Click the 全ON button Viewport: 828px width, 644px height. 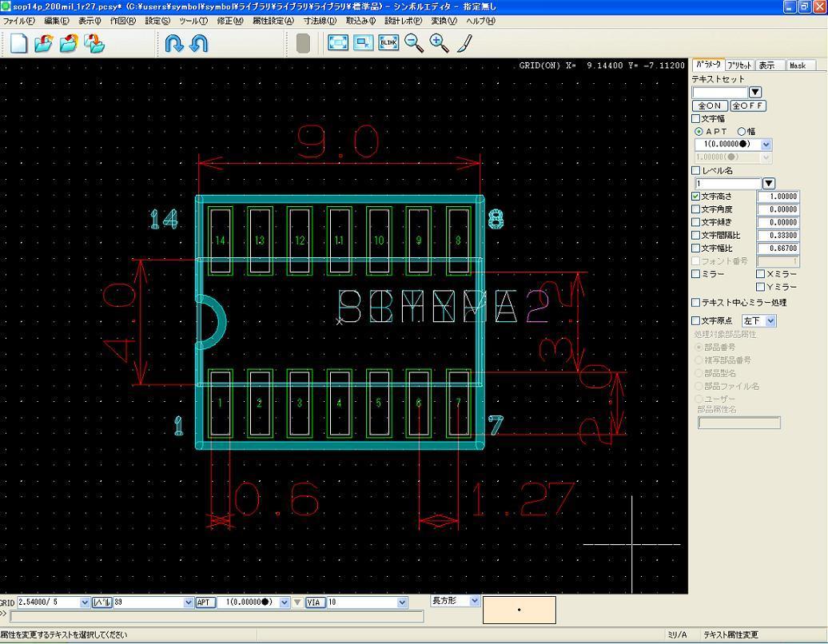[x=710, y=105]
